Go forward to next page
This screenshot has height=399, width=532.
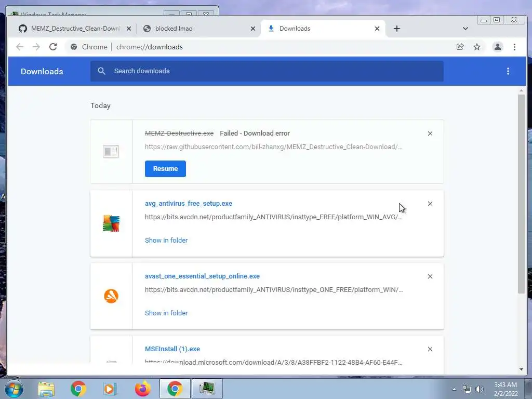[x=36, y=47]
